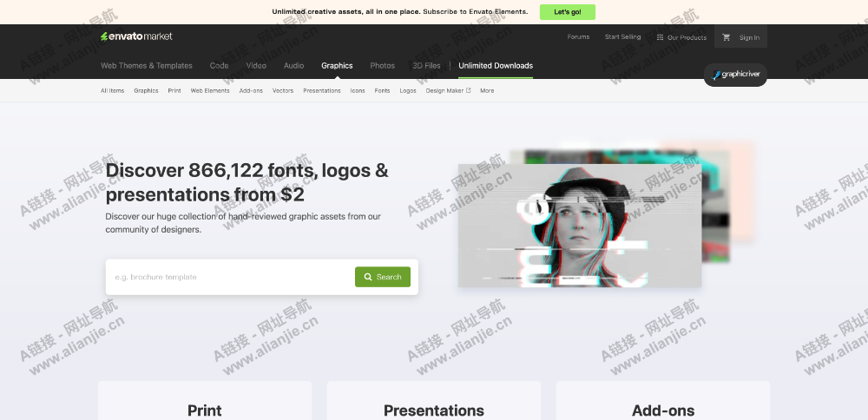The width and height of the screenshot is (868, 420).
Task: Open the Code menu item
Action: tap(220, 65)
